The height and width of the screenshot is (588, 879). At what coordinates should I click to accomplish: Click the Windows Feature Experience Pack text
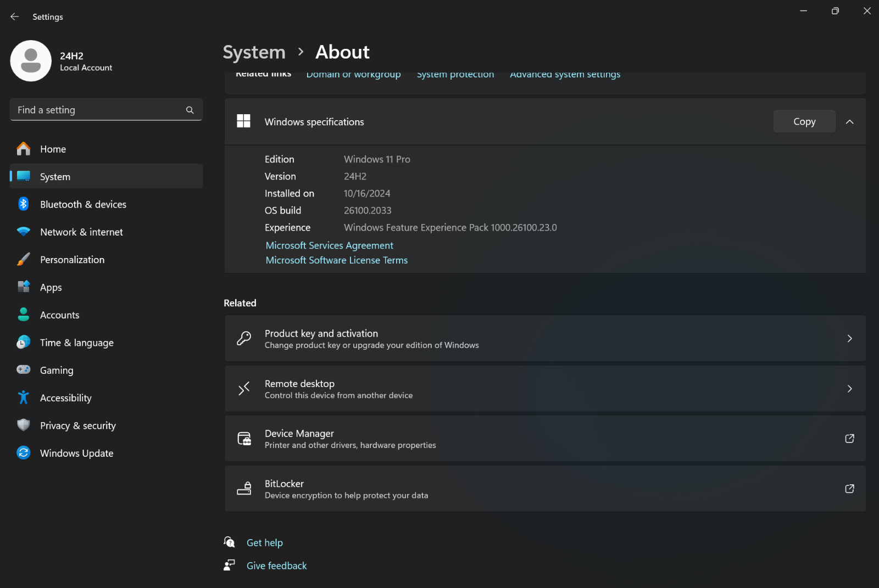(450, 227)
